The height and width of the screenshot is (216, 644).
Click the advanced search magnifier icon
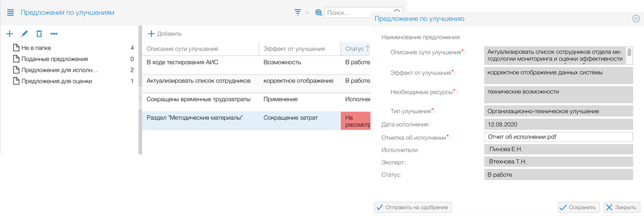(318, 13)
